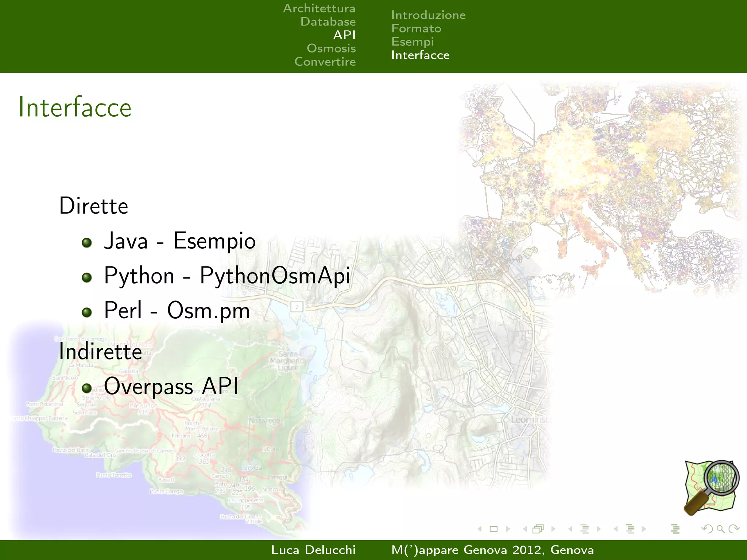This screenshot has height=560, width=747.
Task: Click the stacked frames icon
Action: 538,529
